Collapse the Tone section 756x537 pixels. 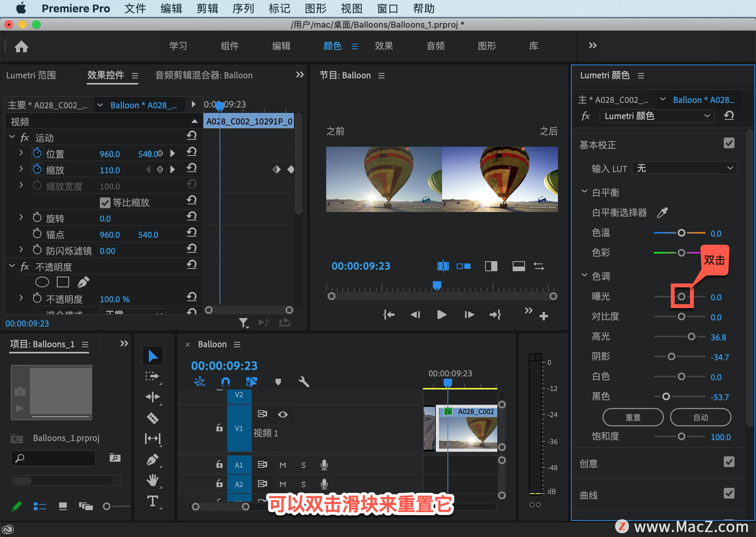tap(584, 275)
